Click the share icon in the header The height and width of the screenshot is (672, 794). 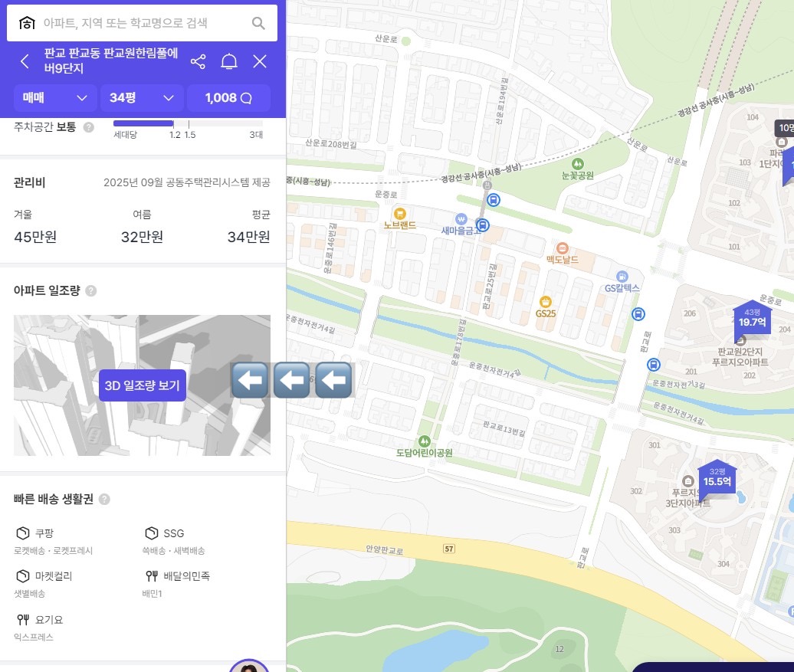click(198, 61)
